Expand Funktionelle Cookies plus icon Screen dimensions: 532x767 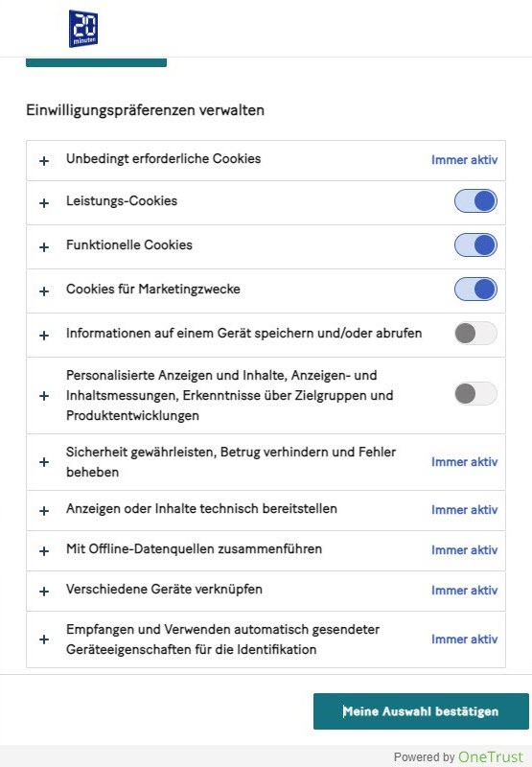click(44, 247)
